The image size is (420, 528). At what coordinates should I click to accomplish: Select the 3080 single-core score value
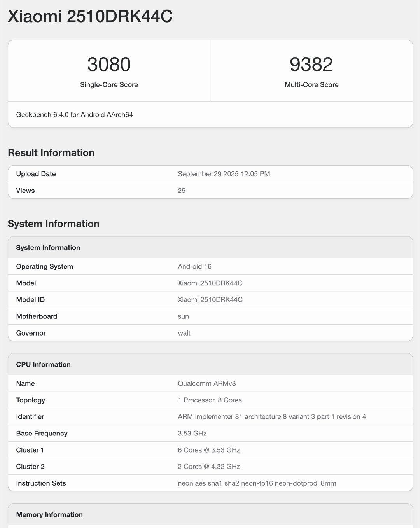pos(109,64)
